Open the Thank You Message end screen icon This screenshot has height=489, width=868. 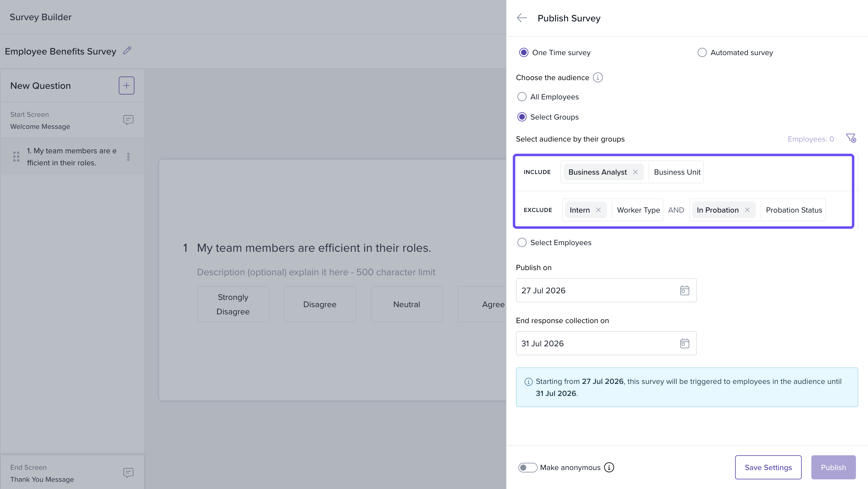click(128, 473)
